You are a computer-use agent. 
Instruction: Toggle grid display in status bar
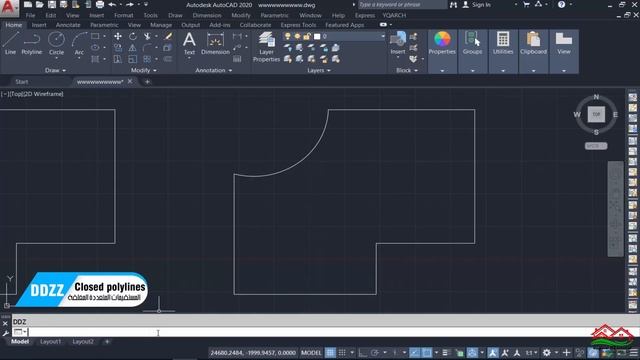pyautogui.click(x=330, y=353)
